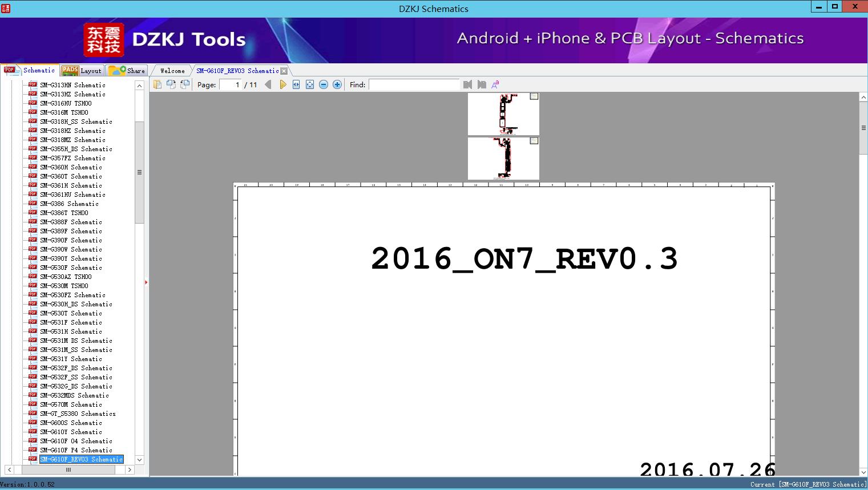This screenshot has height=490, width=868.
Task: Switch to the Schematic tab
Action: [x=30, y=70]
